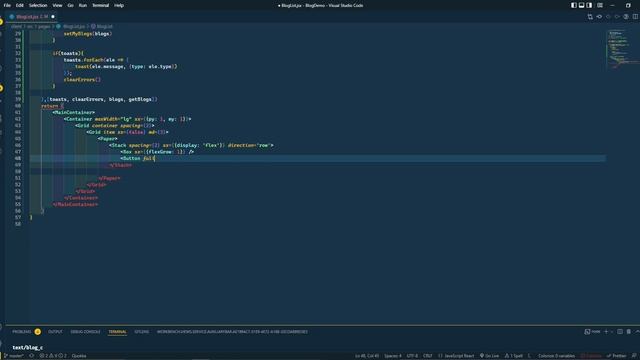
Task: Click the '<Button' text on line 48
Action: [131, 158]
